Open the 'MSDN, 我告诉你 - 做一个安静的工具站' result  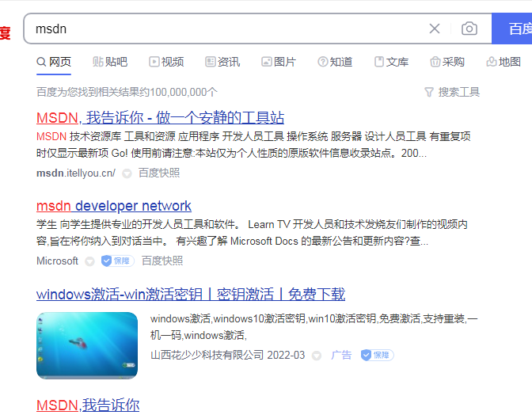(x=160, y=117)
